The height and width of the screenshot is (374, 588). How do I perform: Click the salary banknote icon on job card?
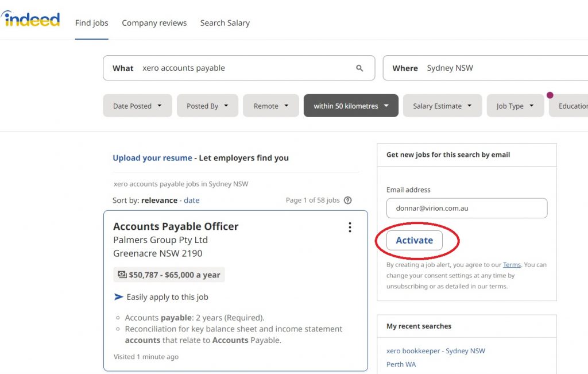click(122, 274)
